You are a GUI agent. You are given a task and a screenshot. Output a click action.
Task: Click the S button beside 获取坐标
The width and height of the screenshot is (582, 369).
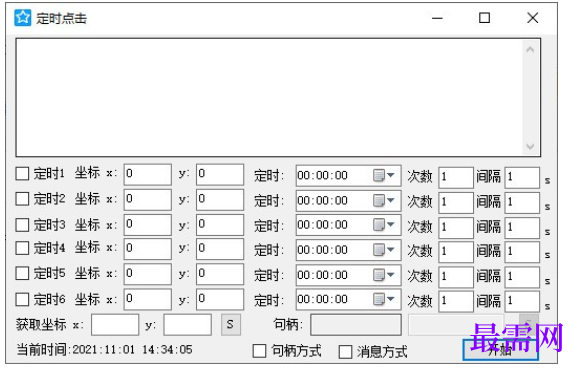point(230,324)
